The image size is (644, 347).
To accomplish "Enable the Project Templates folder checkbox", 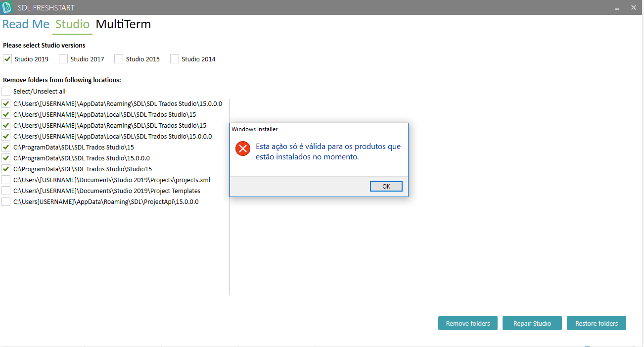I will pos(6,191).
